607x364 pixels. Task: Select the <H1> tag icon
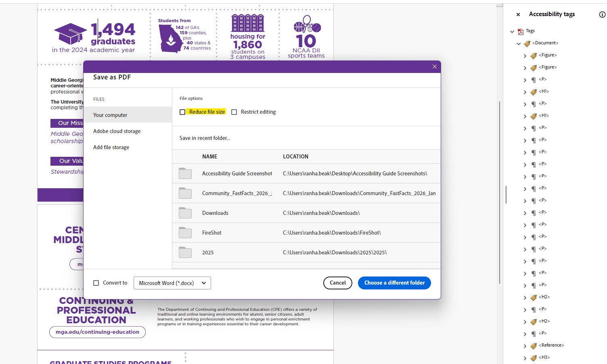click(533, 92)
